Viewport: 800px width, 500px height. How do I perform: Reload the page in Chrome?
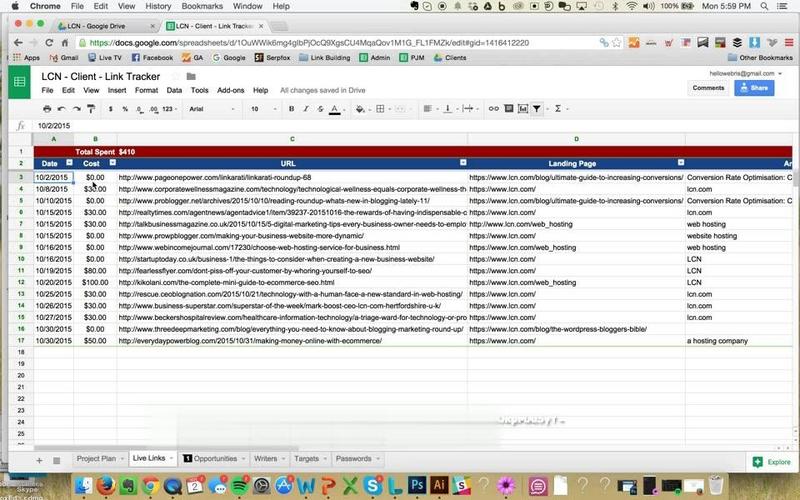[x=49, y=43]
